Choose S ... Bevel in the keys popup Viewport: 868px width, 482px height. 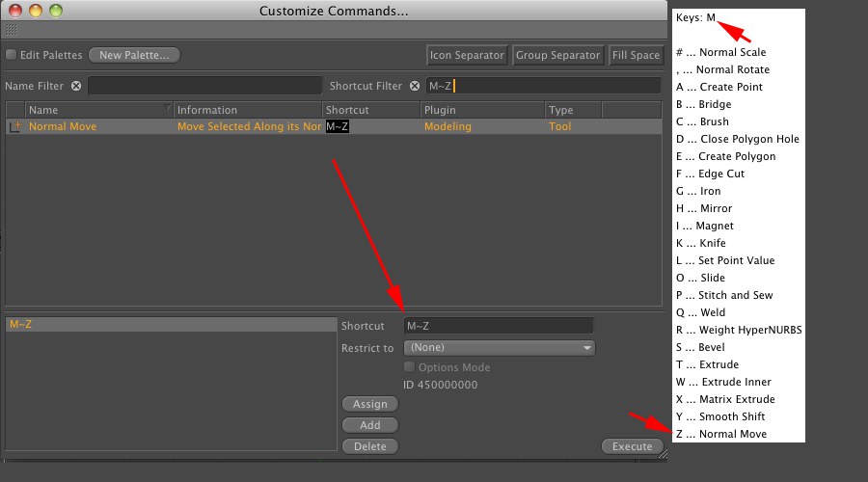(700, 347)
